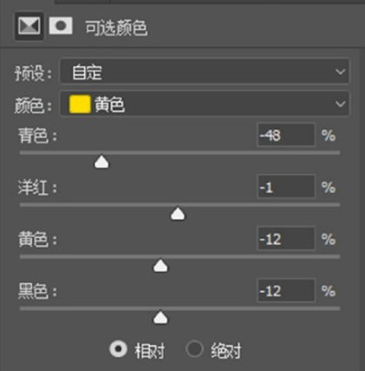Click the yellow color swatch
The width and height of the screenshot is (365, 371).
[80, 104]
